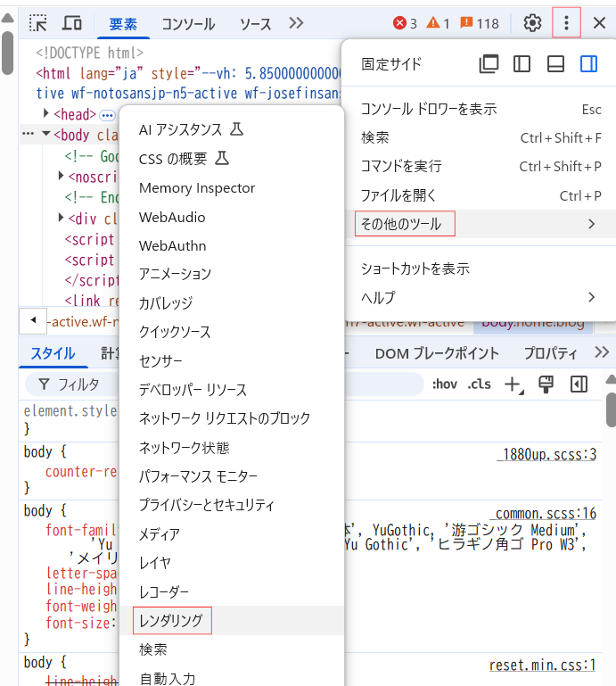616x686 pixels.
Task: Close the DevTools panel
Action: click(x=599, y=23)
